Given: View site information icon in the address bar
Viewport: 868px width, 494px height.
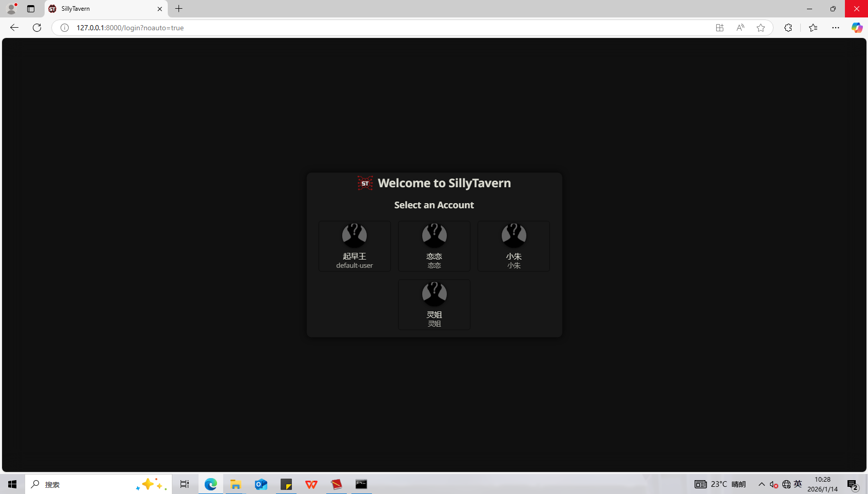Looking at the screenshot, I should [65, 28].
